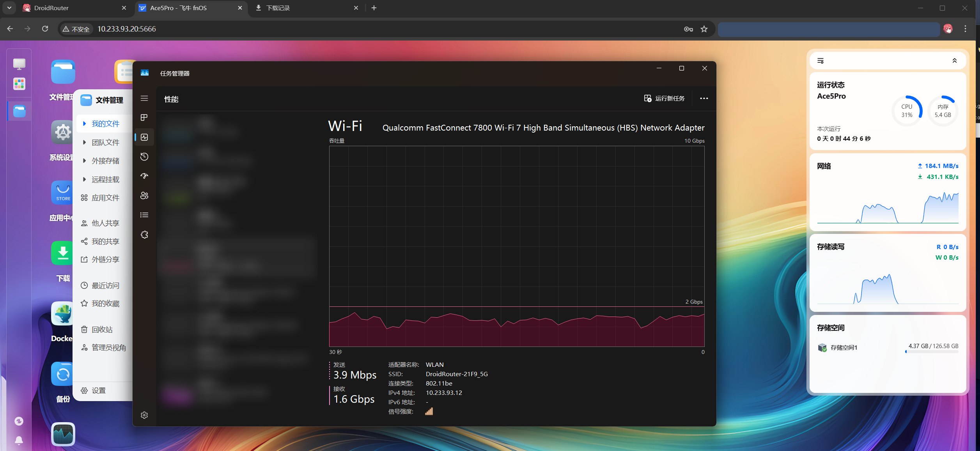Expand the 团队文件 tree node
The height and width of the screenshot is (451, 980).
84,142
